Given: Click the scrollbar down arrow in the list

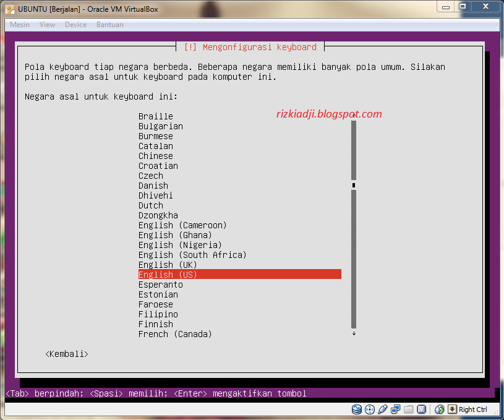Looking at the screenshot, I should (354, 334).
